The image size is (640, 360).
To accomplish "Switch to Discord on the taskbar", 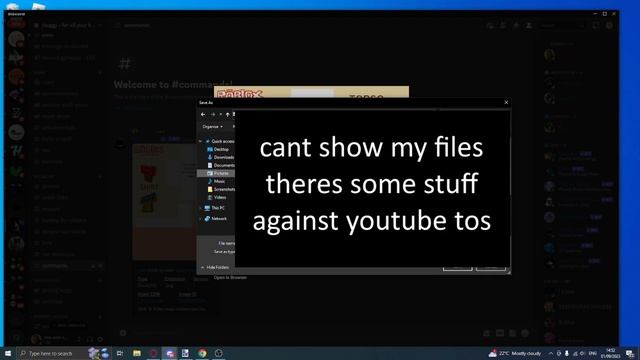I will [x=169, y=353].
